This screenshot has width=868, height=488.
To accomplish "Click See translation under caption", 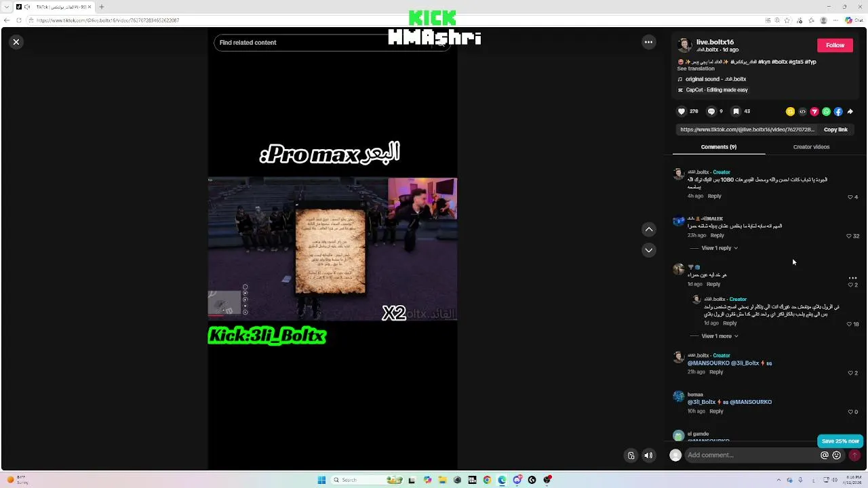I will 696,68.
